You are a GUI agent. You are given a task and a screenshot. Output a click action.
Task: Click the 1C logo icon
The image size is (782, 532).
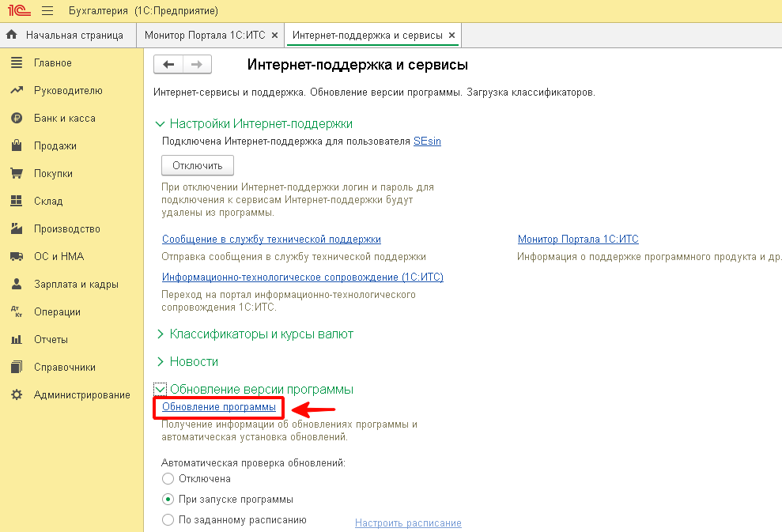pos(19,10)
